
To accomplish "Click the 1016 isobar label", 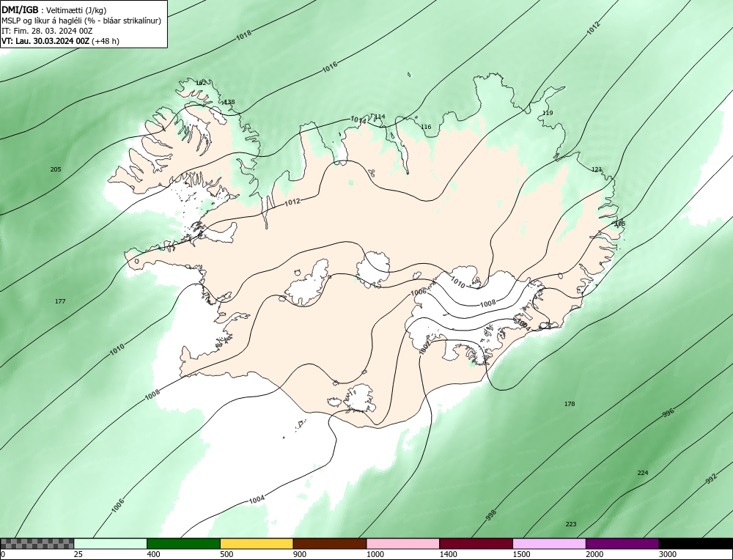I will pyautogui.click(x=330, y=67).
